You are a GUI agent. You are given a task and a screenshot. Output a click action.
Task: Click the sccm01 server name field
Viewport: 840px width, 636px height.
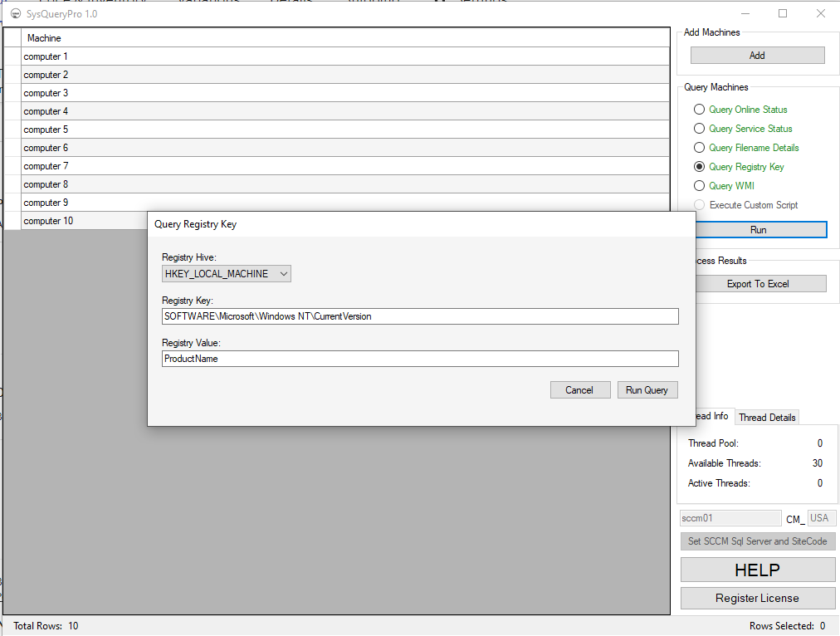[730, 517]
